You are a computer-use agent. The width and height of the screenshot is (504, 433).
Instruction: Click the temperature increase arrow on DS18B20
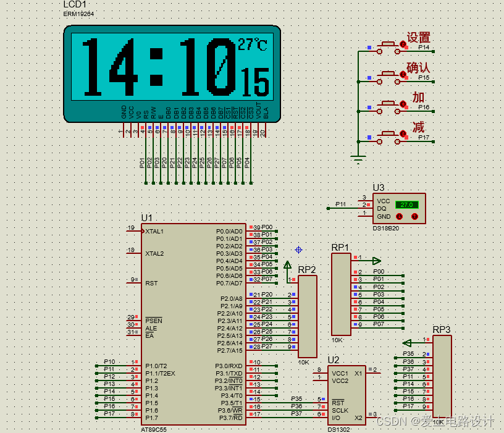[x=415, y=216]
